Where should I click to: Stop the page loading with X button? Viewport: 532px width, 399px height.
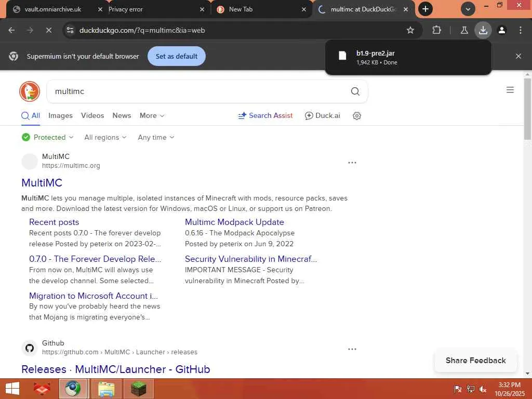[49, 30]
